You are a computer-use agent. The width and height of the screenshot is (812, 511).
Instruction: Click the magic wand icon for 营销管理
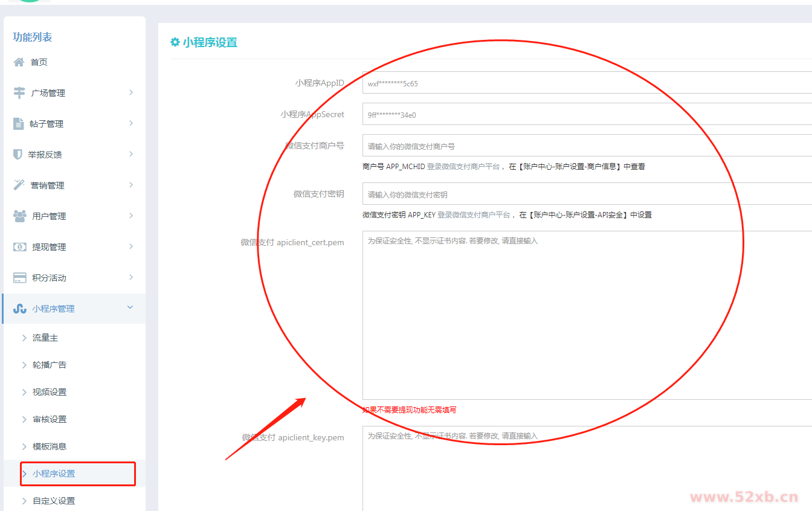tap(19, 185)
